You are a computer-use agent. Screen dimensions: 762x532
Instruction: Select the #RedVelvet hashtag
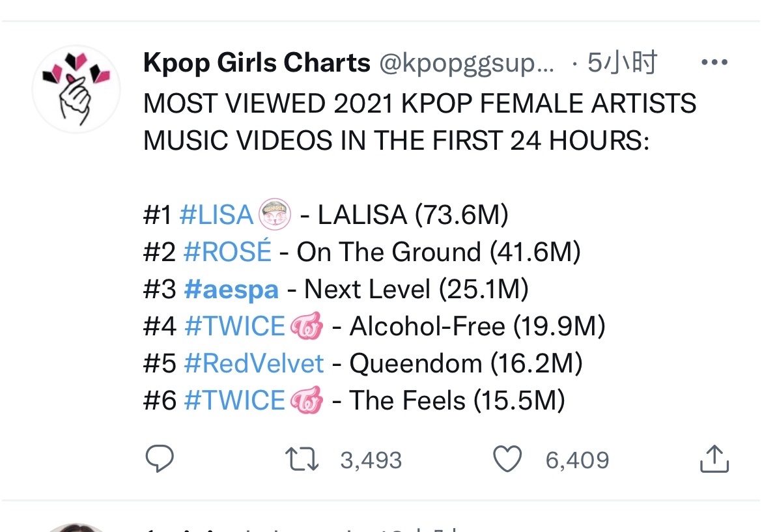[254, 363]
